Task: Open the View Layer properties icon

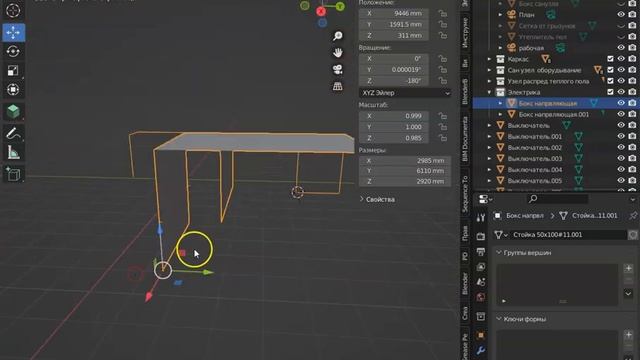Action: [481, 267]
